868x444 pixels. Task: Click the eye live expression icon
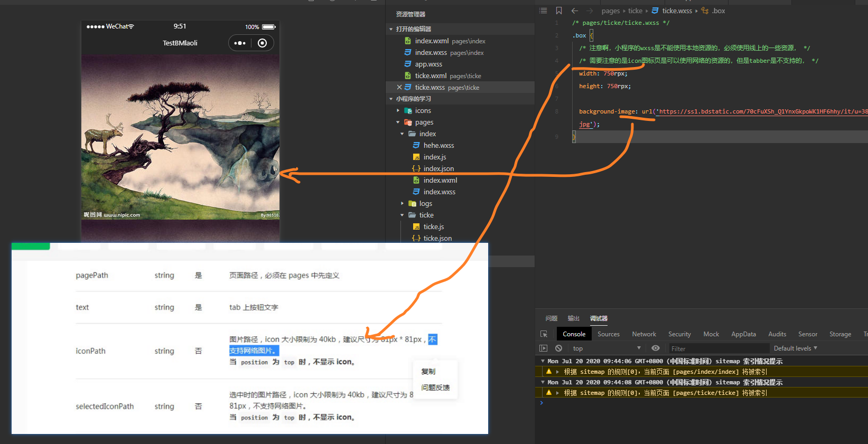point(656,348)
